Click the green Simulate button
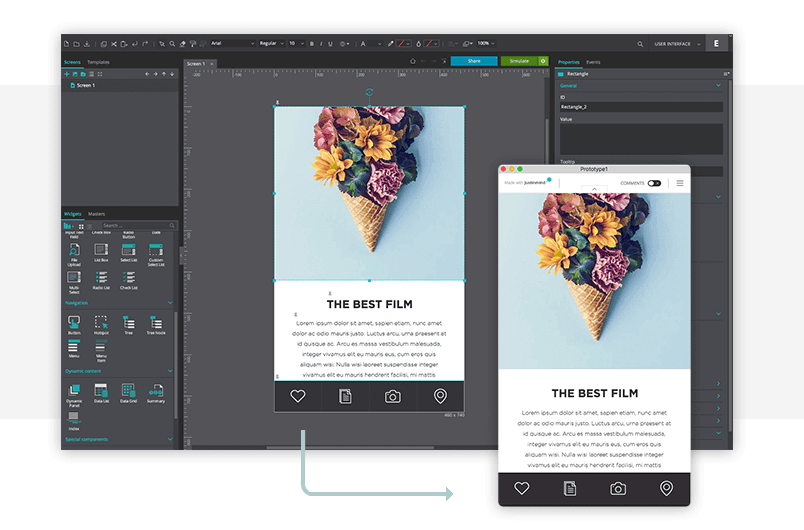The image size is (804, 530). click(519, 61)
